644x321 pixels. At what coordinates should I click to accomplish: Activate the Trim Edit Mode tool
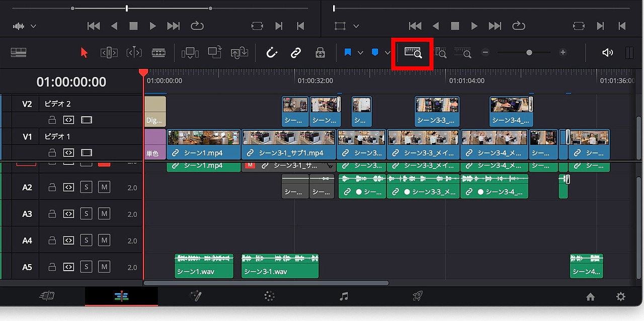pyautogui.click(x=109, y=53)
